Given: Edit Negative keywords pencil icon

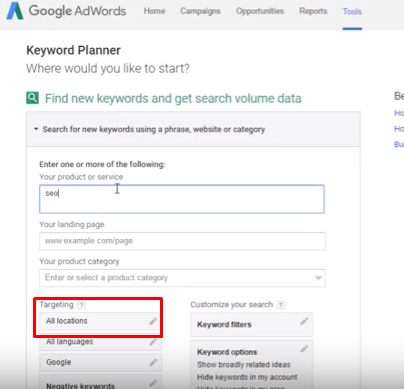Looking at the screenshot, I should coord(153,383).
